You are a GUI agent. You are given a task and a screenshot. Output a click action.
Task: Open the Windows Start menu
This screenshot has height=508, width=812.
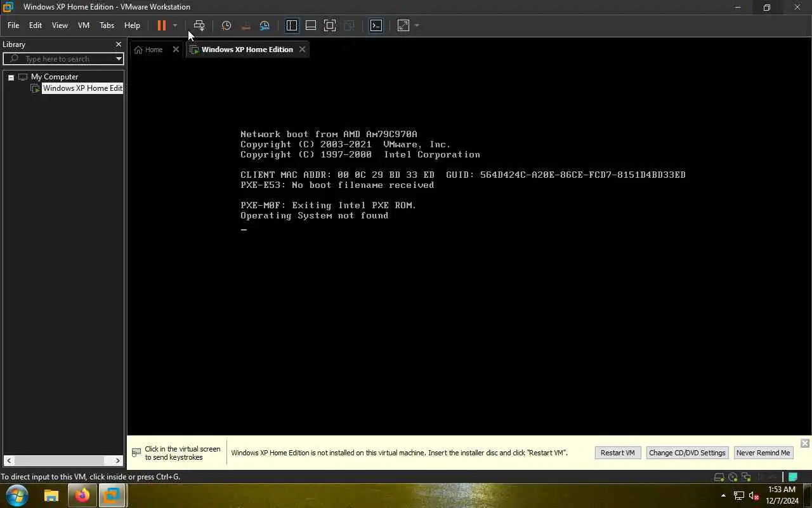(16, 495)
